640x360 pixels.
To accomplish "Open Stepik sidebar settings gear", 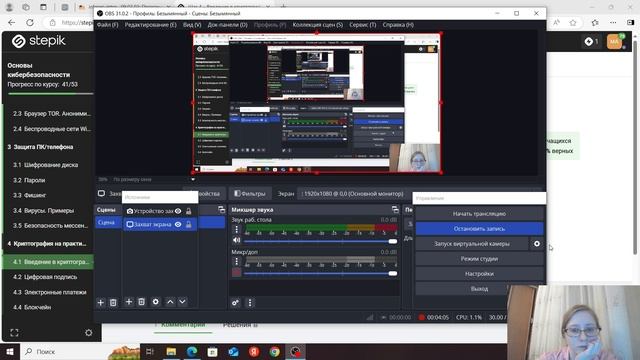I will [x=89, y=333].
